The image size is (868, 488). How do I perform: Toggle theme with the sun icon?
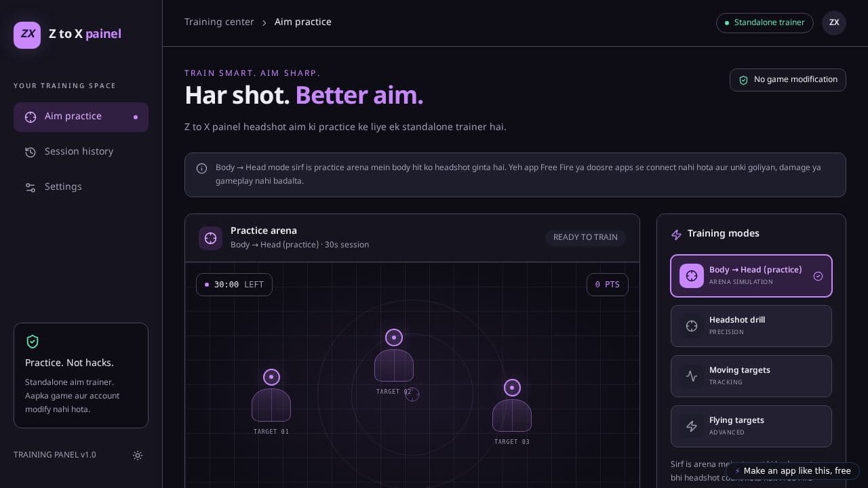[138, 455]
